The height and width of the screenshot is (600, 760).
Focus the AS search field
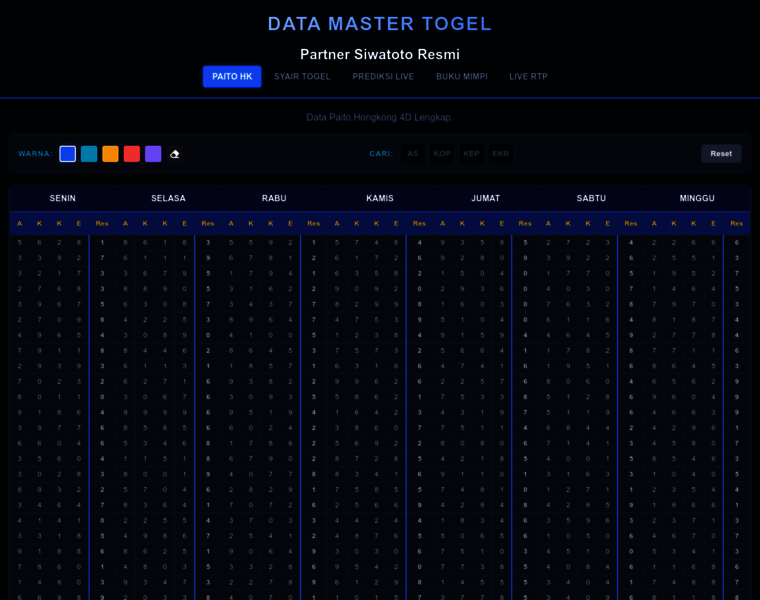(413, 154)
